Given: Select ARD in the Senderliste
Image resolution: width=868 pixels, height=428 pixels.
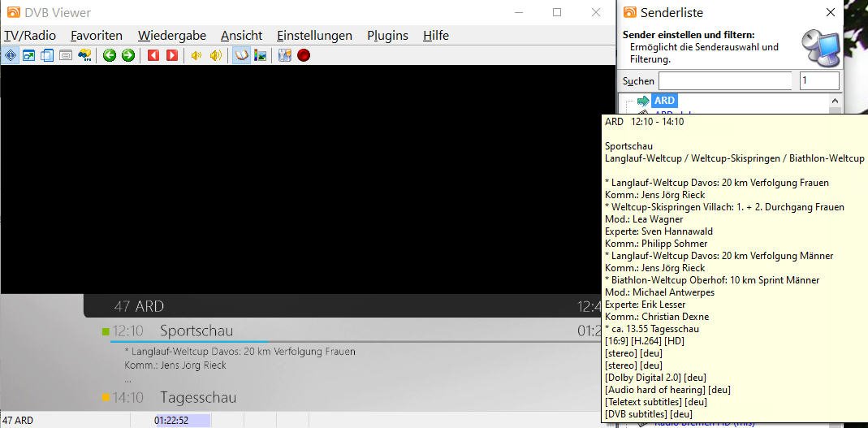Looking at the screenshot, I should click(x=664, y=101).
